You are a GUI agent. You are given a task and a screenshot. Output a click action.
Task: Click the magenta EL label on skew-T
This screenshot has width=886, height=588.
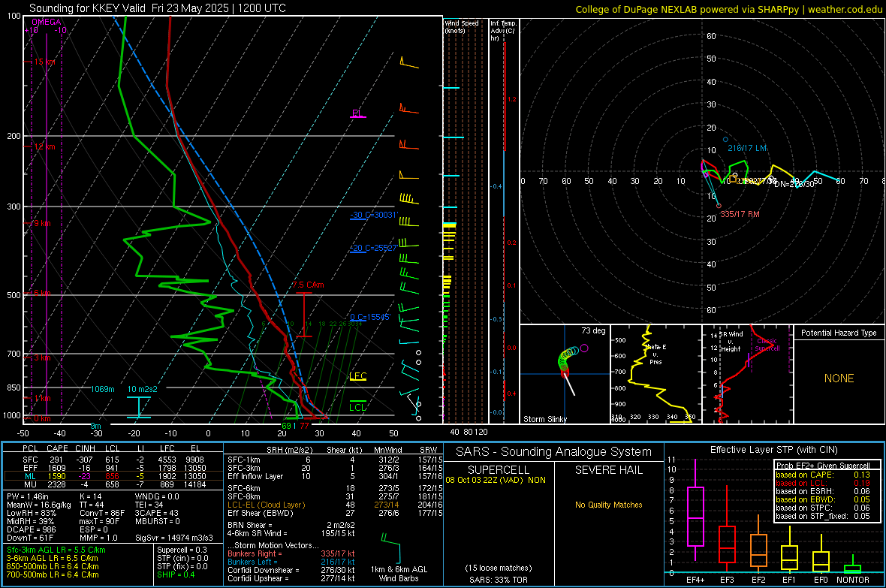tap(357, 113)
